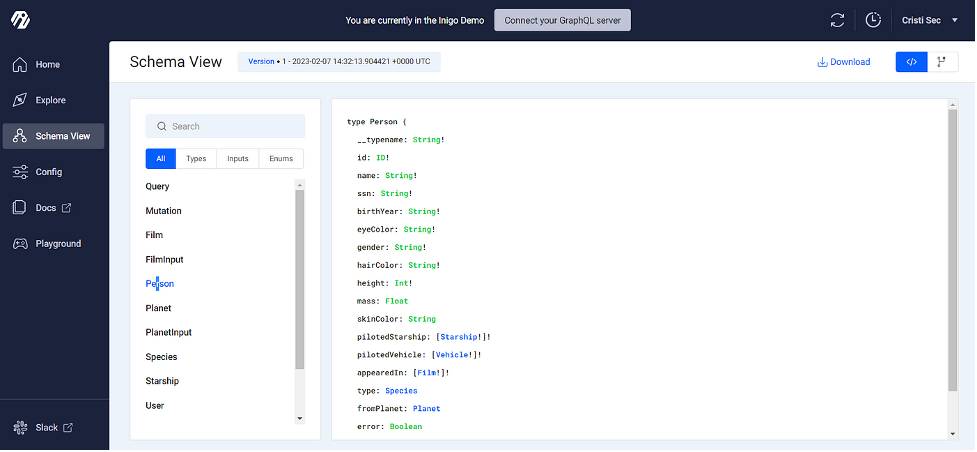977x452 pixels.
Task: Follow the Vehicle link in pilotedVehicle
Action: (x=452, y=355)
